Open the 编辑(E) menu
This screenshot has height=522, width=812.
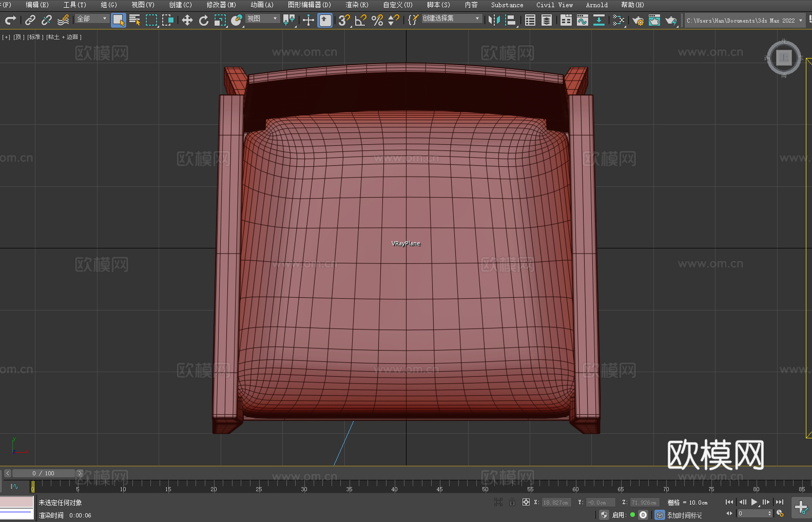click(x=37, y=5)
